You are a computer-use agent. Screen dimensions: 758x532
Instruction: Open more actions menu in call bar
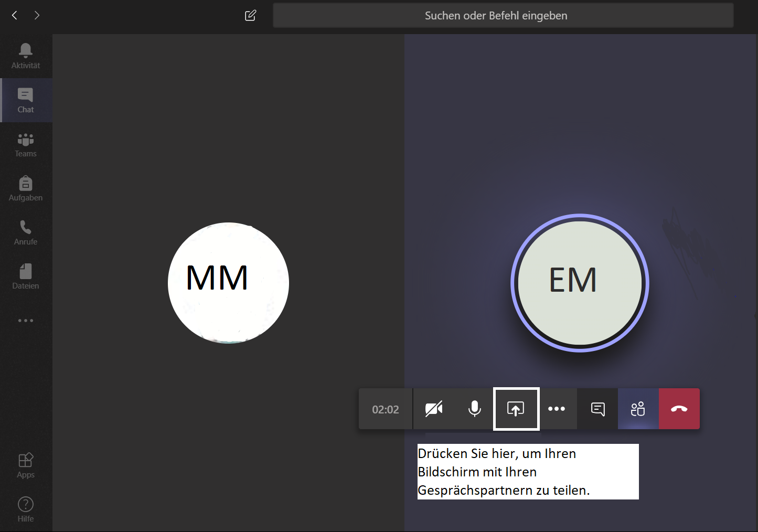(557, 409)
